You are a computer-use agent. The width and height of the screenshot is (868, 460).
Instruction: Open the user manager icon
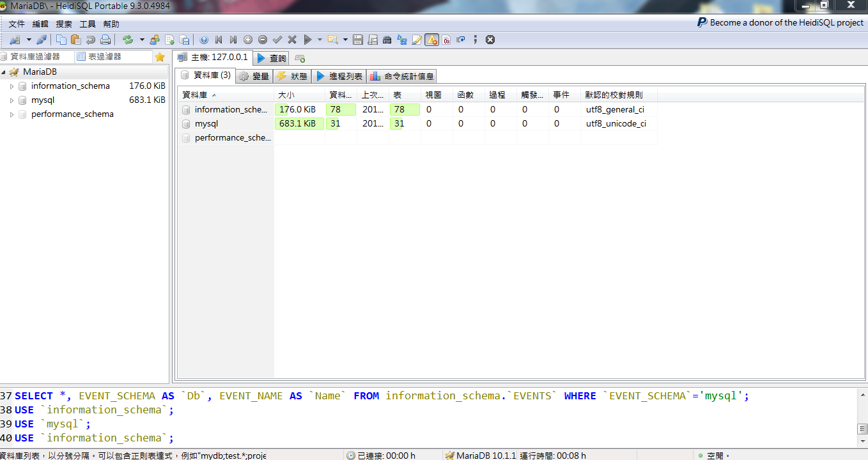[155, 40]
